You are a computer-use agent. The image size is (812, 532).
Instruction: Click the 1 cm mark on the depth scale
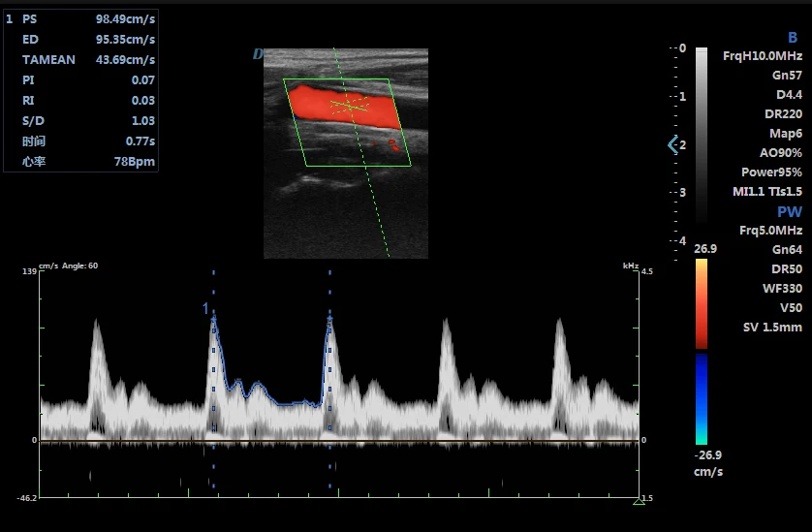(x=682, y=96)
